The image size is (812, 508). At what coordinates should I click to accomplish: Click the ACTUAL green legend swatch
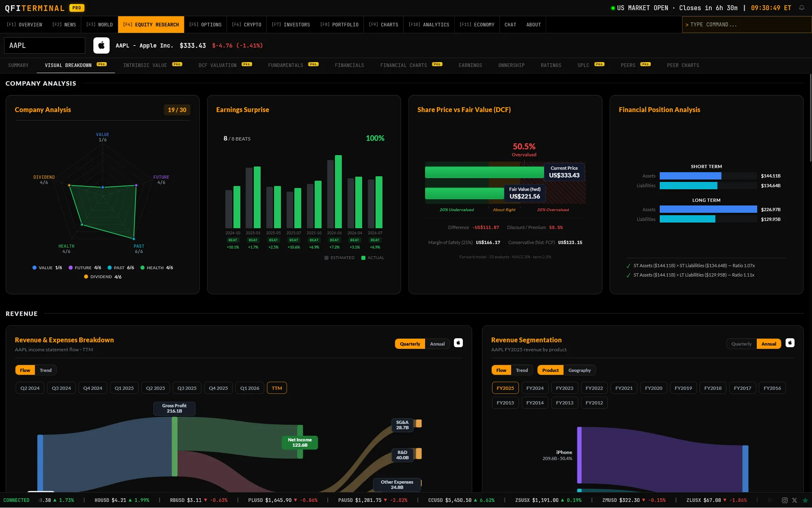(363, 258)
